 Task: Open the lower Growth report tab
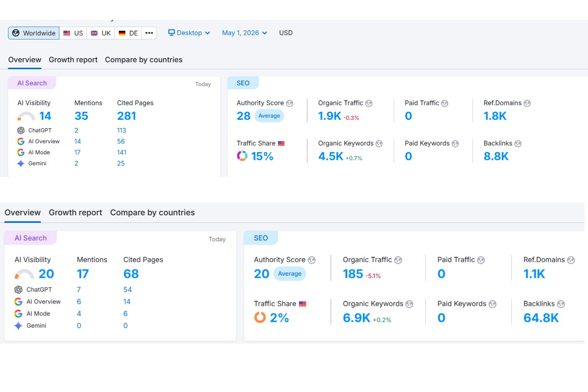pyautogui.click(x=75, y=212)
